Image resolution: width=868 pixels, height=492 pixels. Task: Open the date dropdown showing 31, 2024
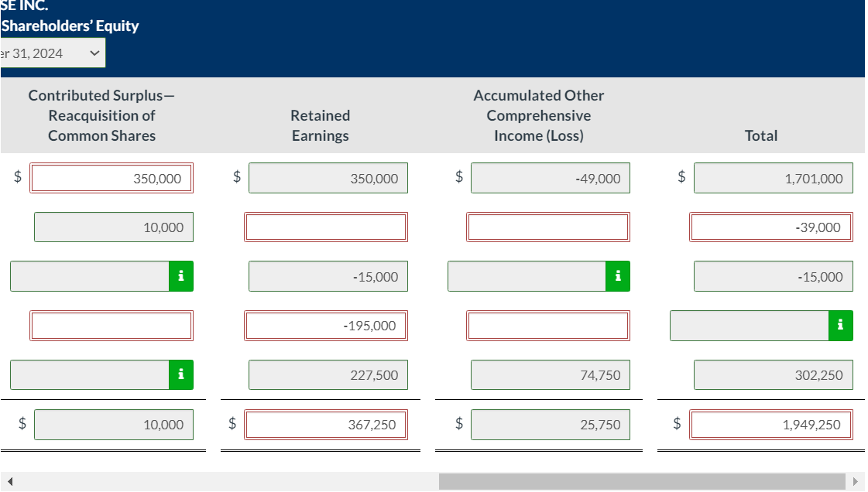(53, 53)
